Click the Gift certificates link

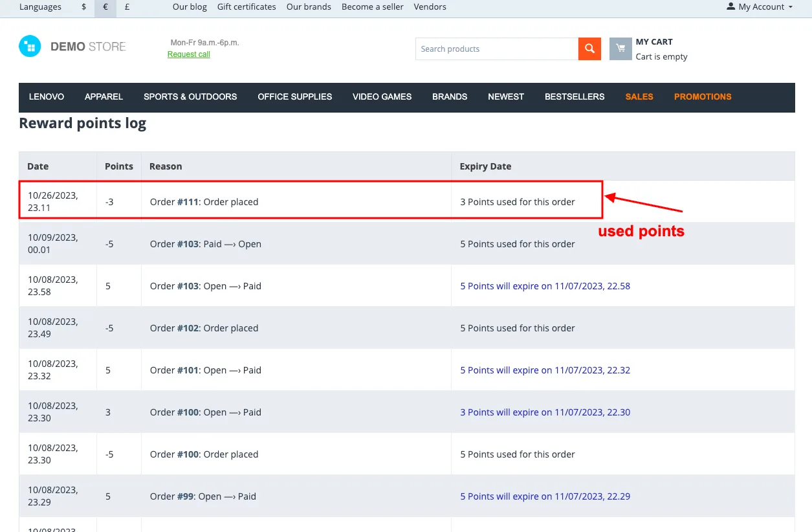click(247, 7)
